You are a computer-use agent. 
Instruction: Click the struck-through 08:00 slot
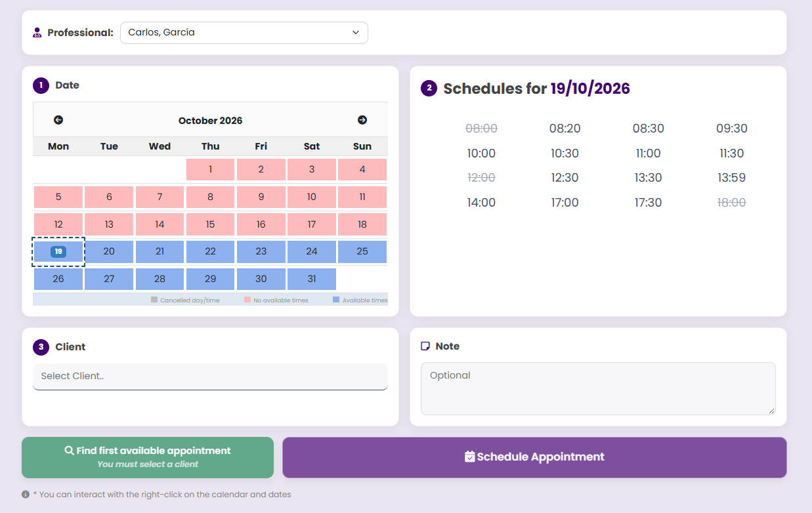point(481,129)
